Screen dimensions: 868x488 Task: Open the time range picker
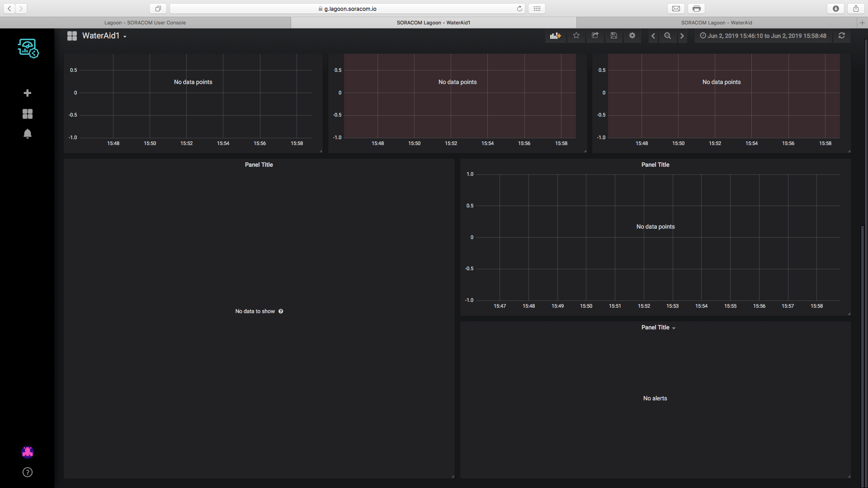pyautogui.click(x=763, y=36)
